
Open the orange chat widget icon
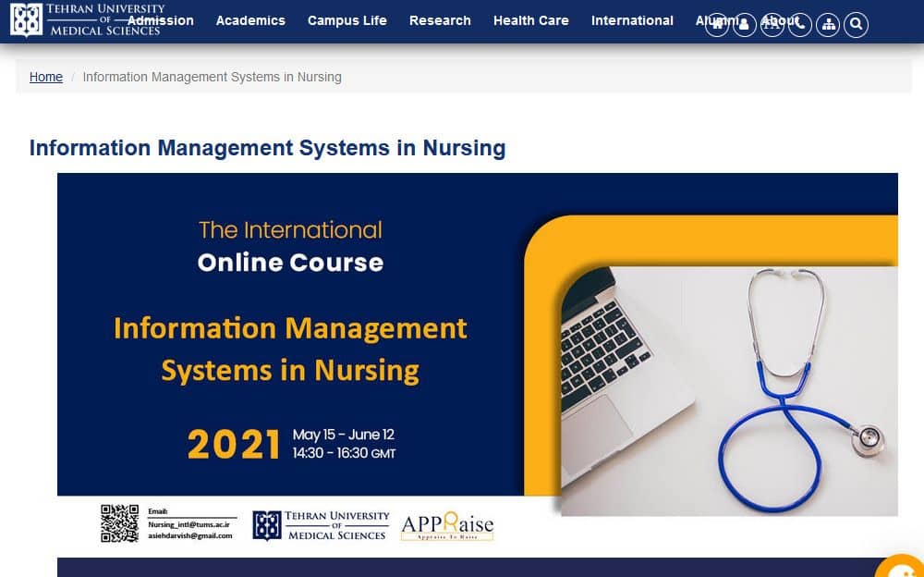903,567
